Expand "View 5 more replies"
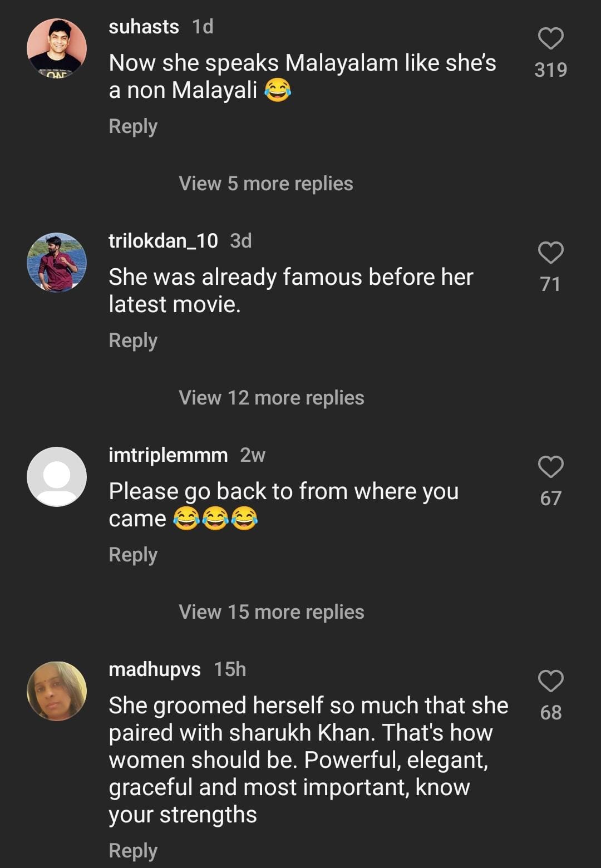The height and width of the screenshot is (868, 601). pyautogui.click(x=265, y=184)
